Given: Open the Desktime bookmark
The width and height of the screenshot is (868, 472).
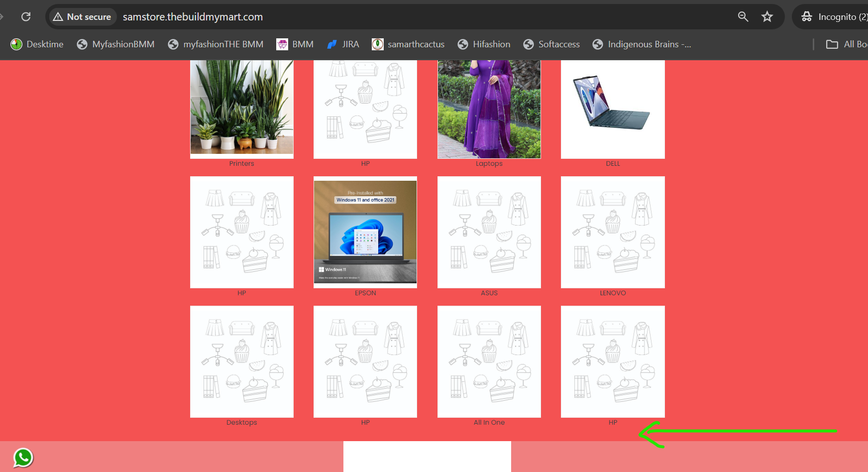Looking at the screenshot, I should 37,44.
